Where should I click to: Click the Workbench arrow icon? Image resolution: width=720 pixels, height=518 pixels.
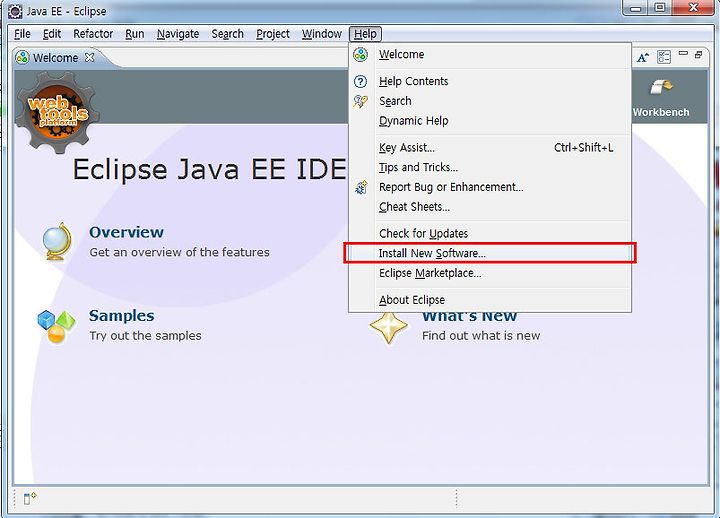point(661,88)
